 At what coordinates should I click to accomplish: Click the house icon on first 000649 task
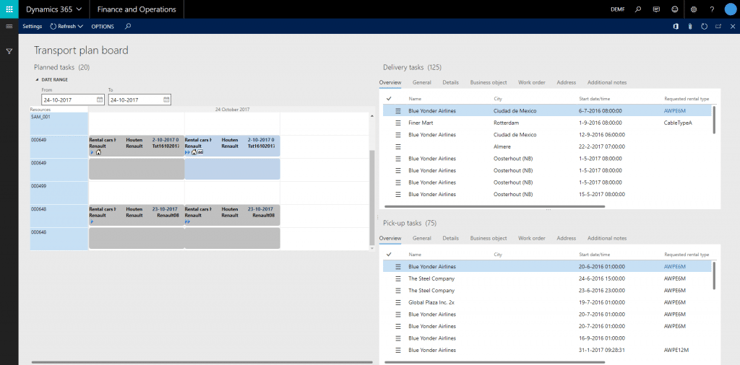click(x=98, y=153)
